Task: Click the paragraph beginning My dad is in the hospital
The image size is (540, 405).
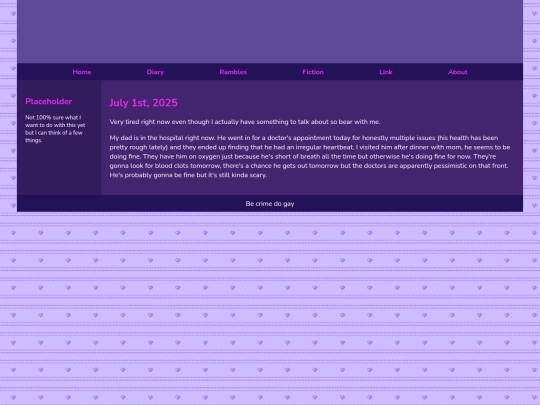Action: [x=310, y=156]
